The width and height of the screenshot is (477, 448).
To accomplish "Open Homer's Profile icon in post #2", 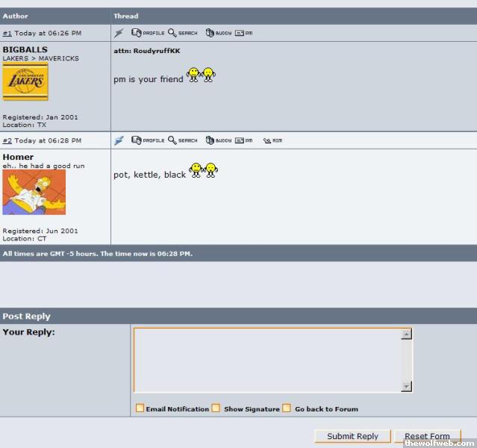I will (x=148, y=140).
